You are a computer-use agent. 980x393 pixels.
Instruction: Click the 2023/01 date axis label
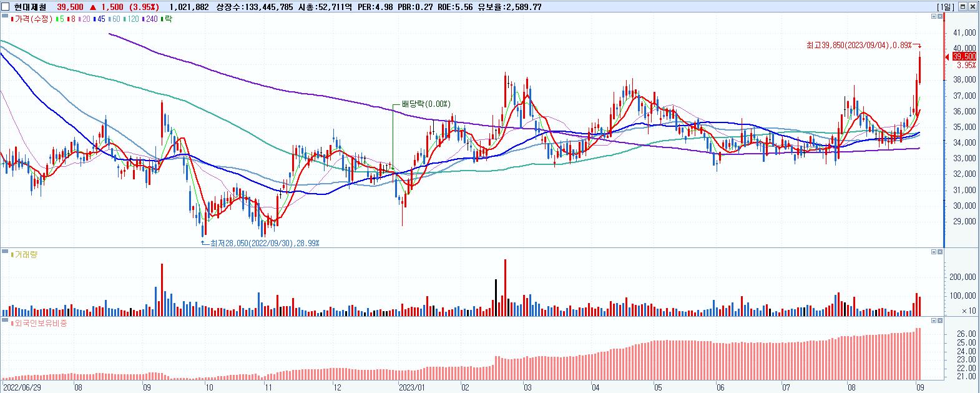[x=412, y=387]
